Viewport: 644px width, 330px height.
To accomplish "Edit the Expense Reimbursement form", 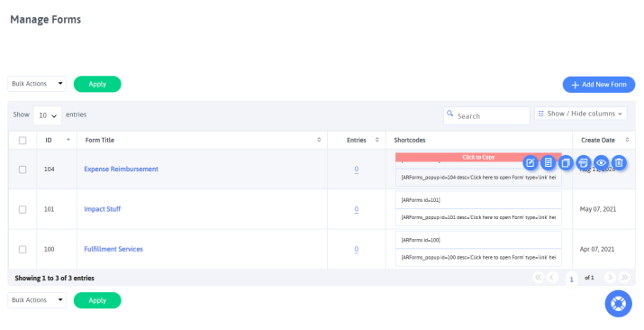I will point(531,162).
